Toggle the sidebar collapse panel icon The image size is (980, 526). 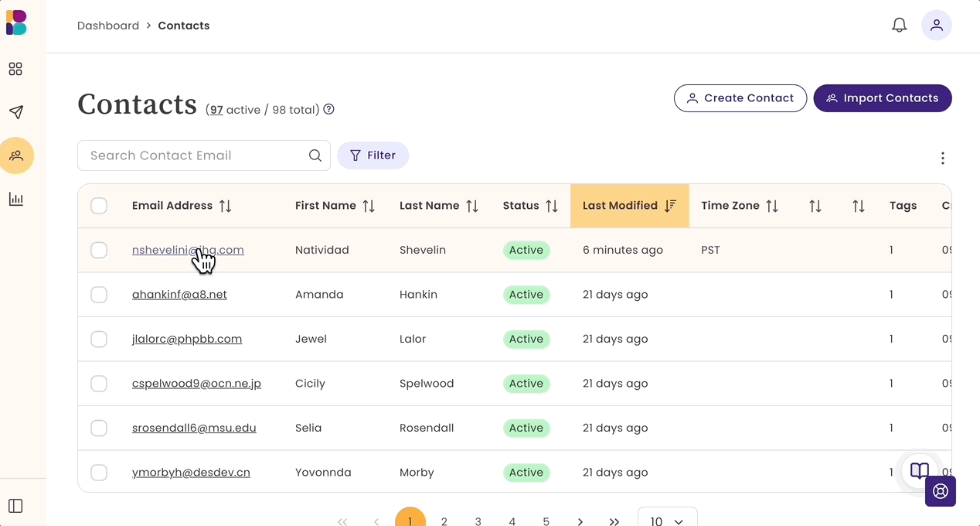pyautogui.click(x=15, y=506)
